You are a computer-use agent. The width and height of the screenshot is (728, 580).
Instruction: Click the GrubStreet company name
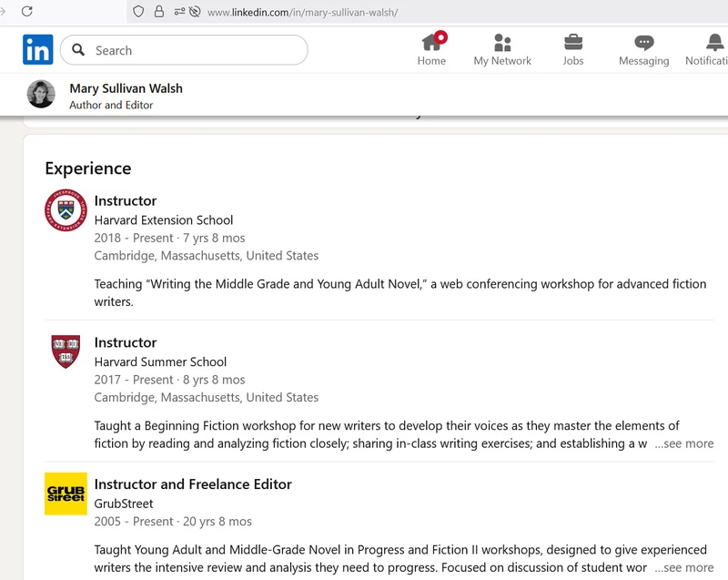(x=124, y=504)
